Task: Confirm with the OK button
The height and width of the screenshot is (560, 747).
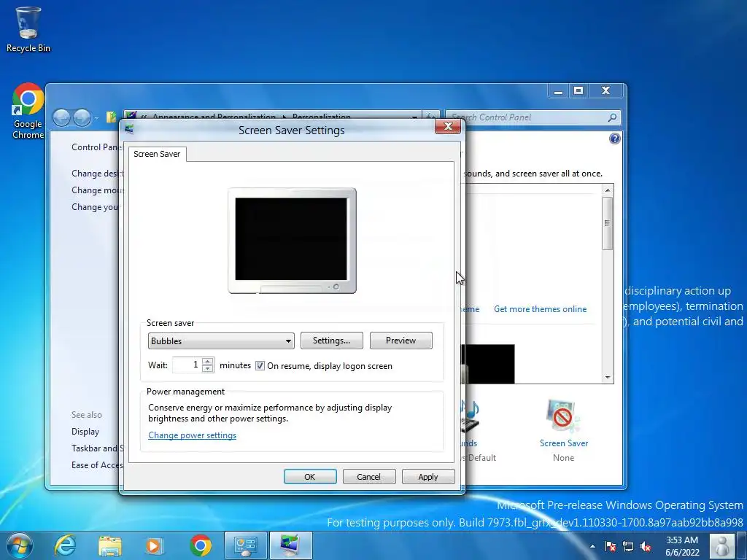Action: [309, 477]
